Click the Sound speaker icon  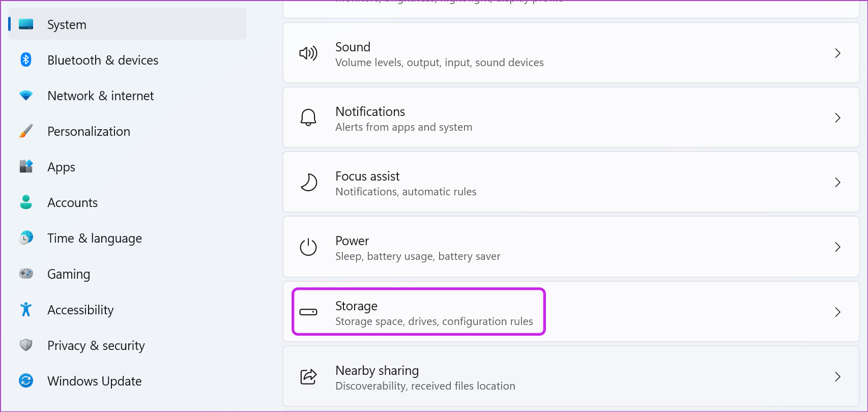click(x=308, y=53)
